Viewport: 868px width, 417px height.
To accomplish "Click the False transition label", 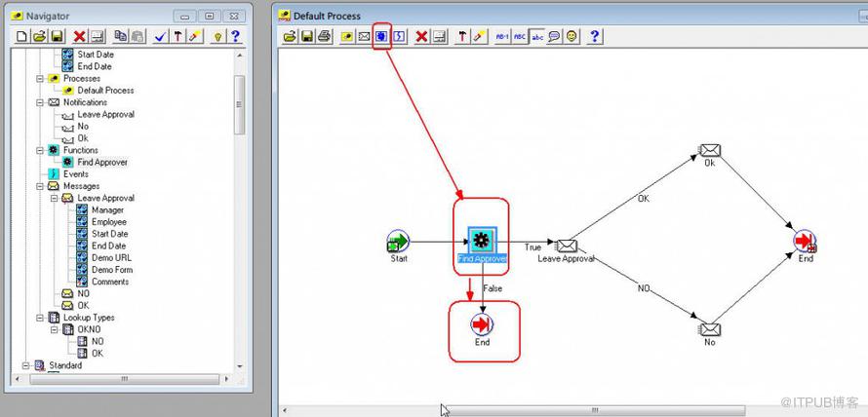I will tap(493, 288).
